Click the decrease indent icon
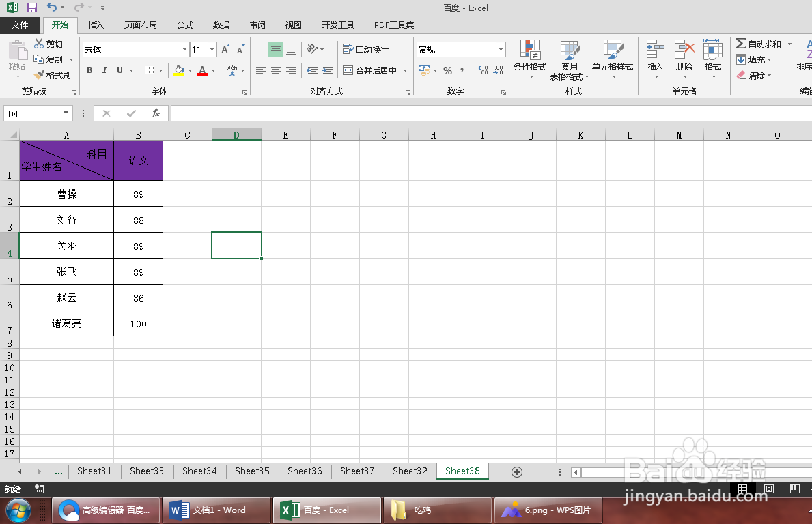Screen dimensions: 812x524 (x=312, y=70)
